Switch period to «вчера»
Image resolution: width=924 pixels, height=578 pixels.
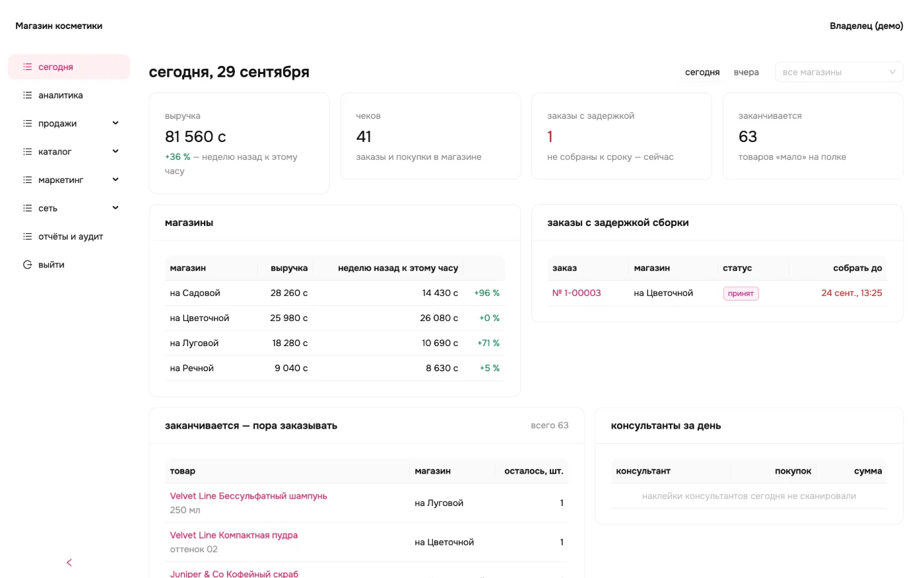tap(746, 72)
